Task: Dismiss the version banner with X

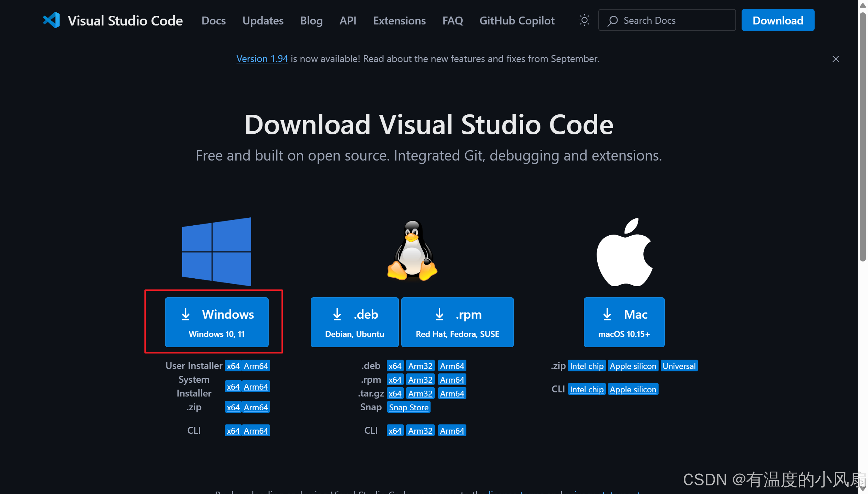Action: [x=835, y=59]
